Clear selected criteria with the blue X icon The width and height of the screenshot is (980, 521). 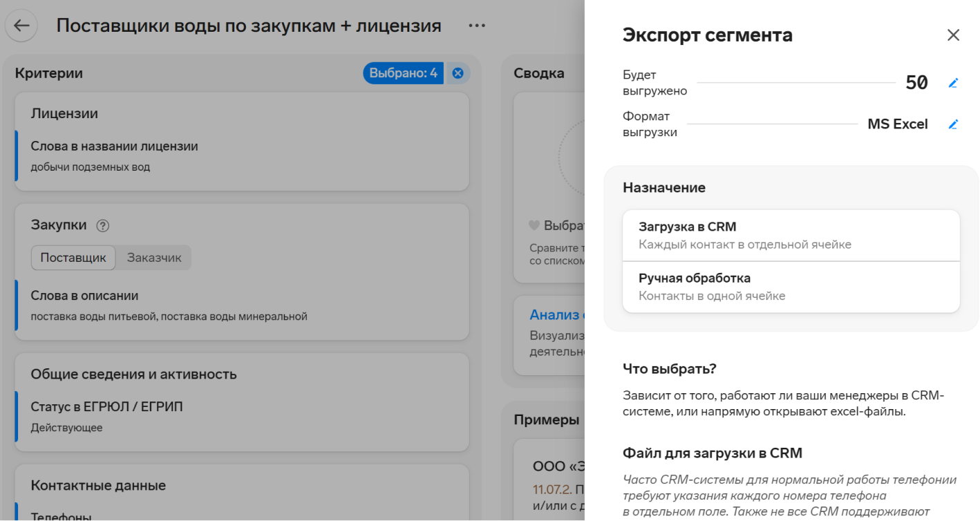coord(458,73)
